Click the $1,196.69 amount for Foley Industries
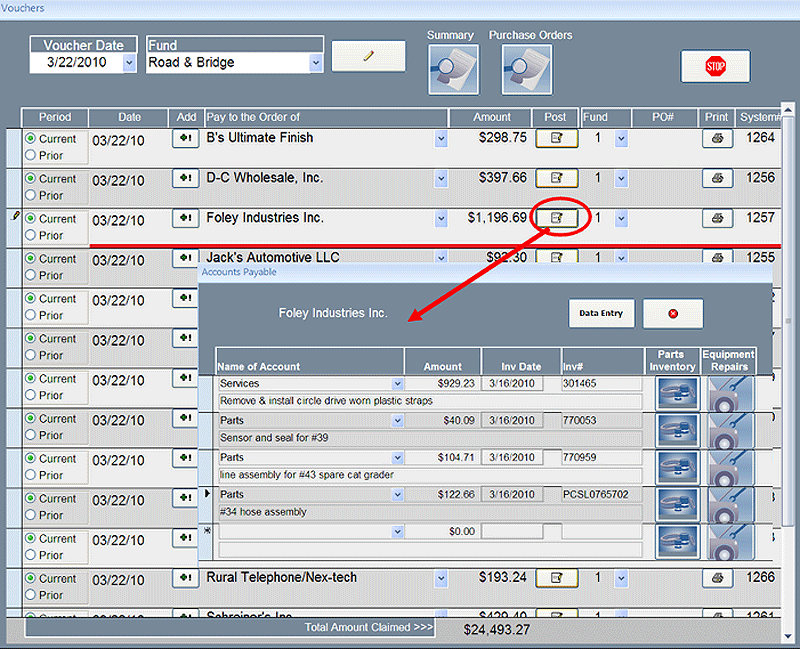Image resolution: width=800 pixels, height=649 pixels. pos(497,218)
